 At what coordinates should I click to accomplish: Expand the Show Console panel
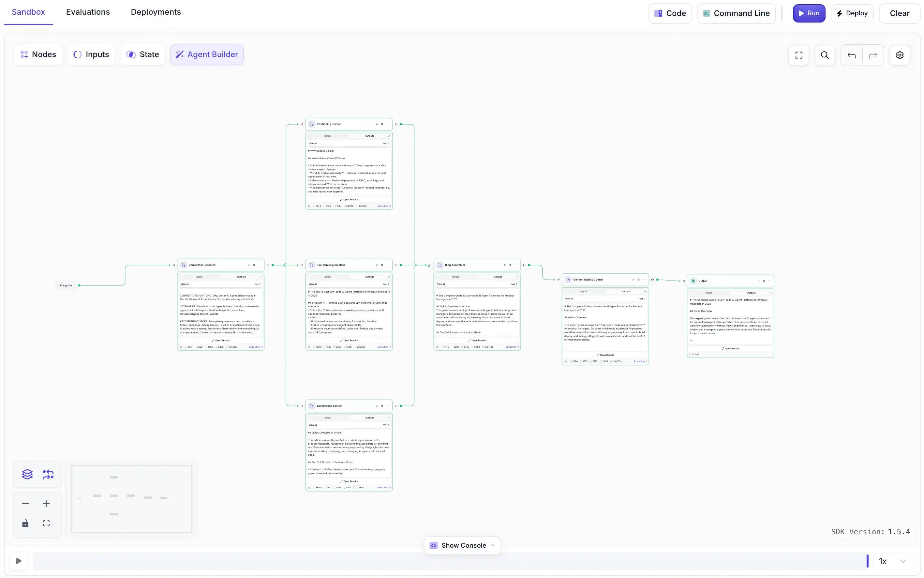click(x=462, y=545)
